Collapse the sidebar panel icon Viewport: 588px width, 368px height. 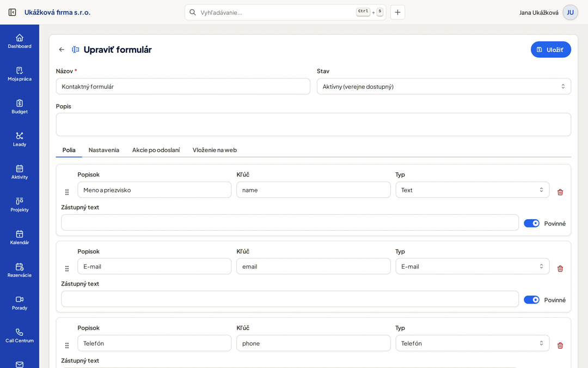12,13
